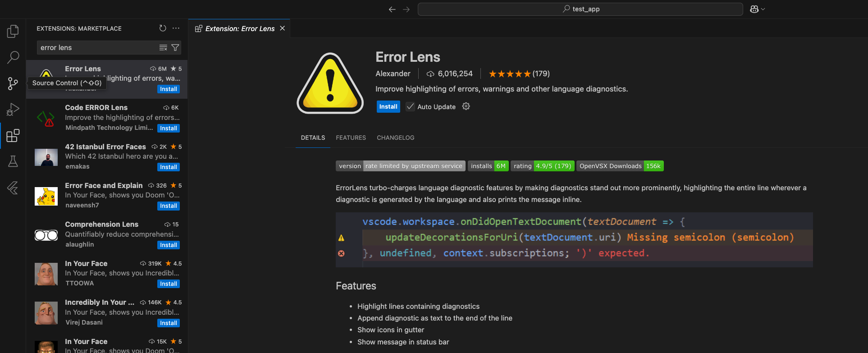Screen dimensions: 868x353
Task: Install Error Face and Explain extension
Action: (169, 206)
